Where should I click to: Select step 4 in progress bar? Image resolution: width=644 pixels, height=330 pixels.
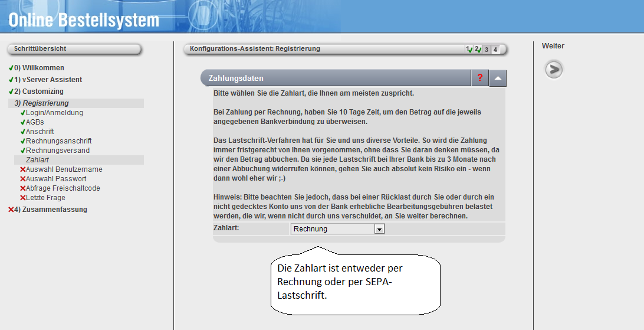tap(495, 49)
